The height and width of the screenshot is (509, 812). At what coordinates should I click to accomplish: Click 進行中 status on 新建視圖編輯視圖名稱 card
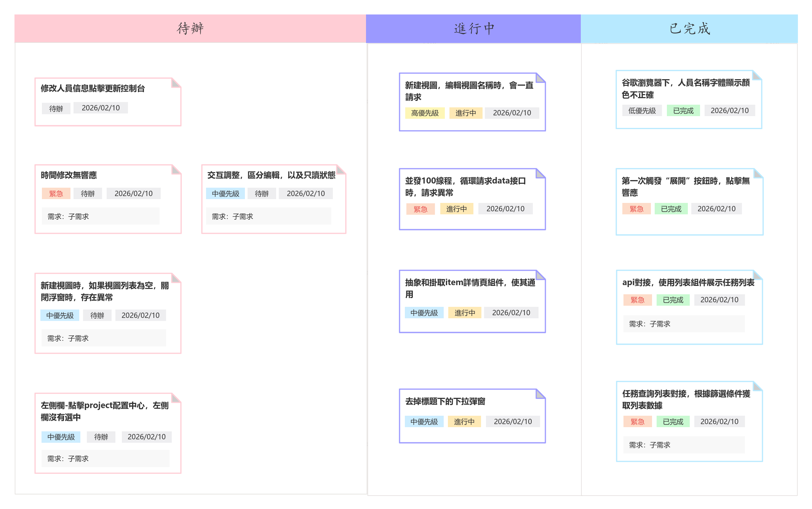tap(466, 113)
